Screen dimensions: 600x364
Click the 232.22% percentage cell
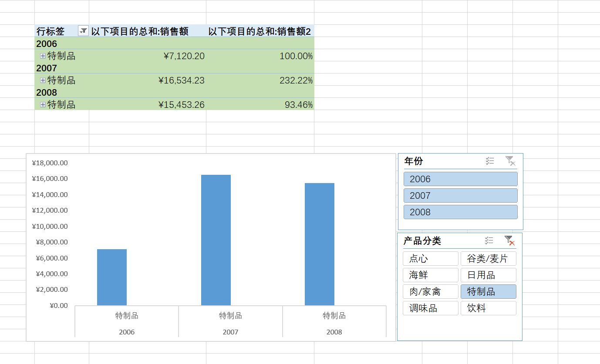pyautogui.click(x=296, y=80)
